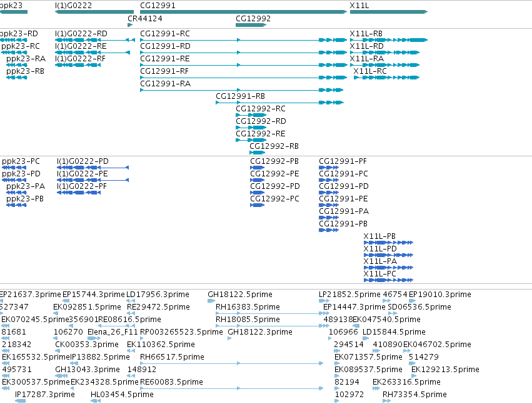Click the CR44124 gene arrow
The width and height of the screenshot is (532, 404).
click(x=130, y=25)
